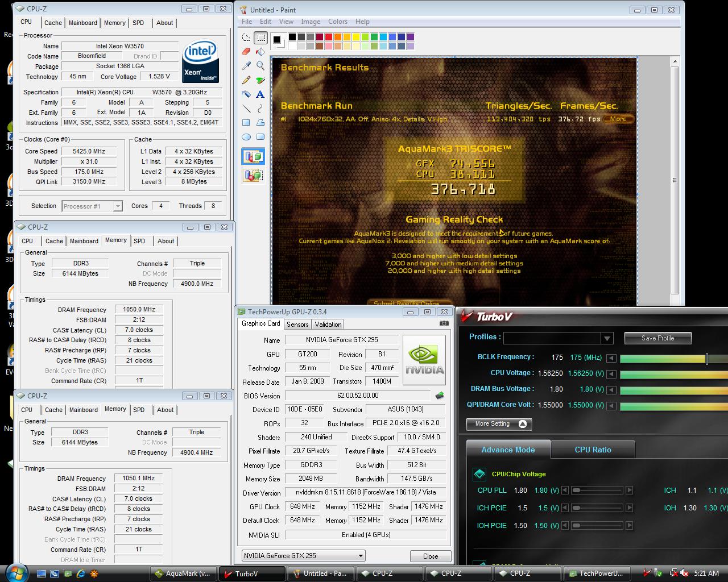Decrease BCLK Frequency with left arrow
This screenshot has width=728, height=582.
point(611,358)
